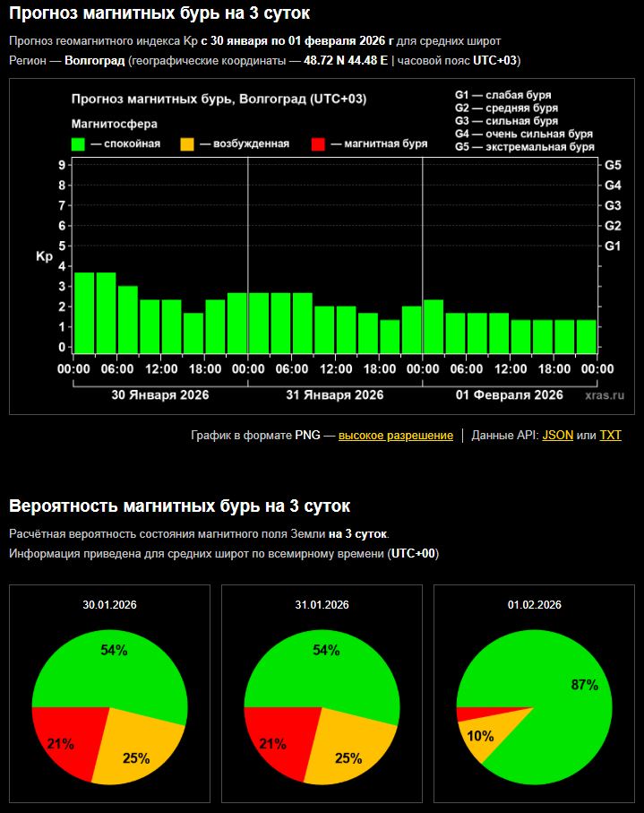Open the TXT API data link
Screen dimensions: 644x813
click(x=610, y=435)
